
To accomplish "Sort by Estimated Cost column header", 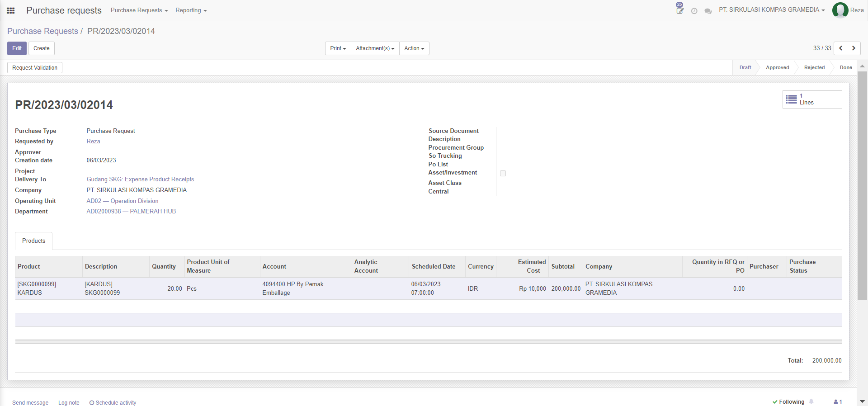I will coord(522,267).
